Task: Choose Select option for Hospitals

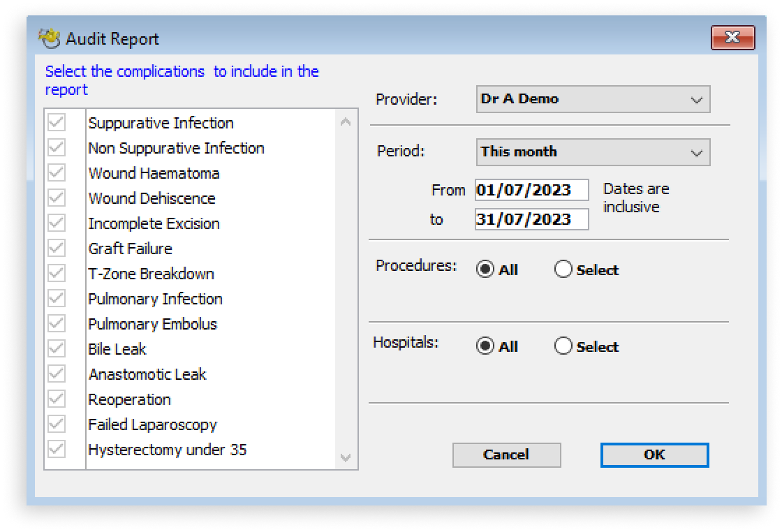Action: click(563, 347)
